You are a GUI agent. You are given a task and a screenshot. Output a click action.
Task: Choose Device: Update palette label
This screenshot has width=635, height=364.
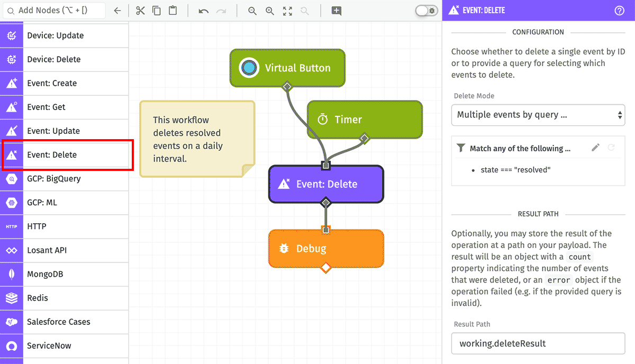(x=56, y=35)
